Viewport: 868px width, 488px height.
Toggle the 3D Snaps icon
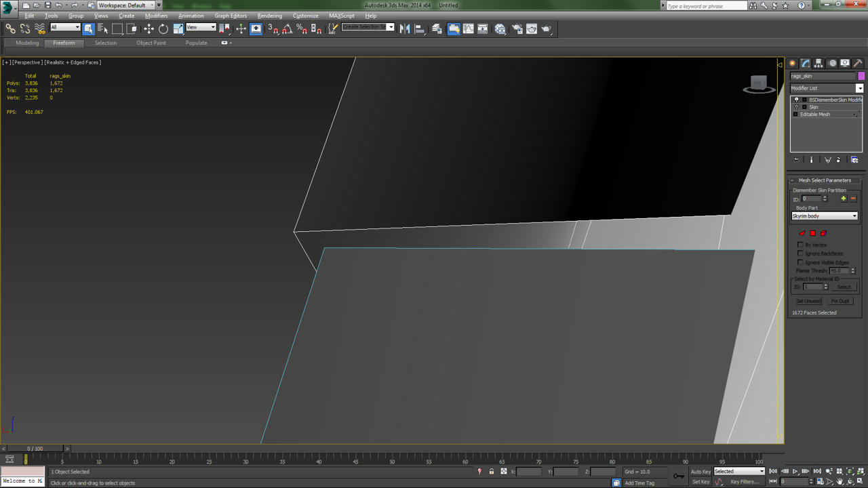273,28
